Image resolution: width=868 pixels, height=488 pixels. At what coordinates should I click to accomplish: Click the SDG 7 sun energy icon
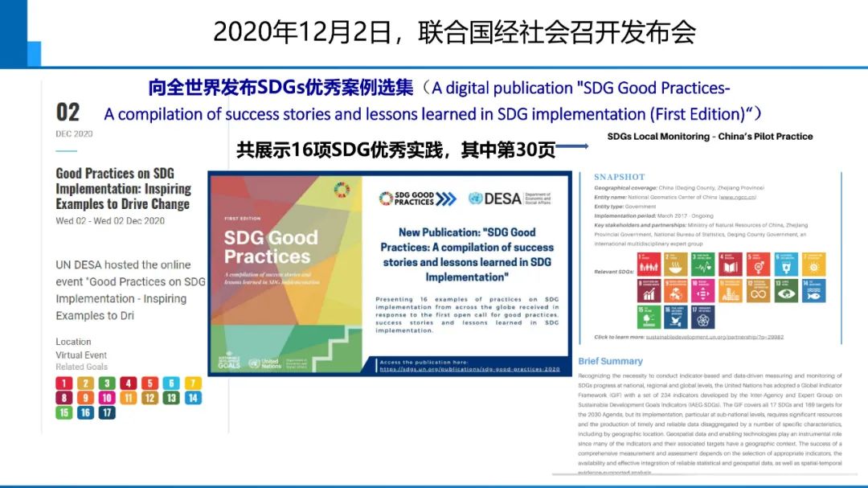click(812, 264)
